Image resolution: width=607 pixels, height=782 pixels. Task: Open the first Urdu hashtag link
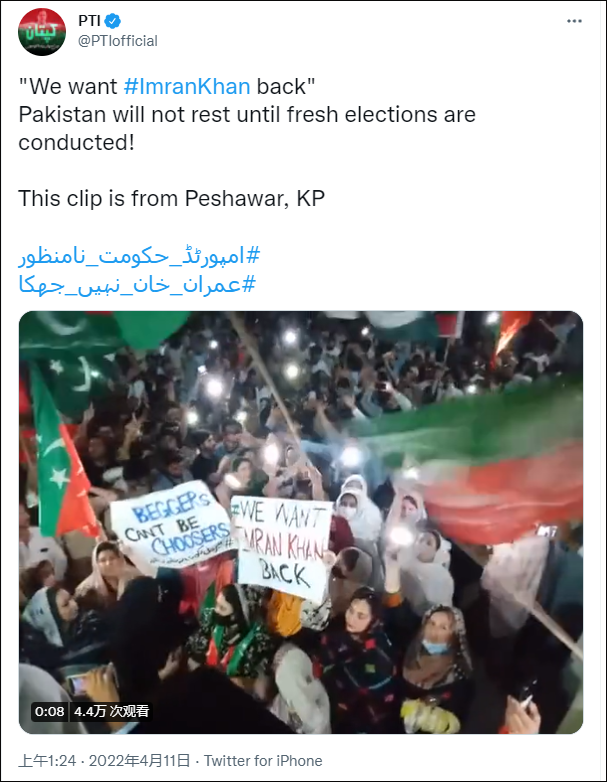coord(139,256)
